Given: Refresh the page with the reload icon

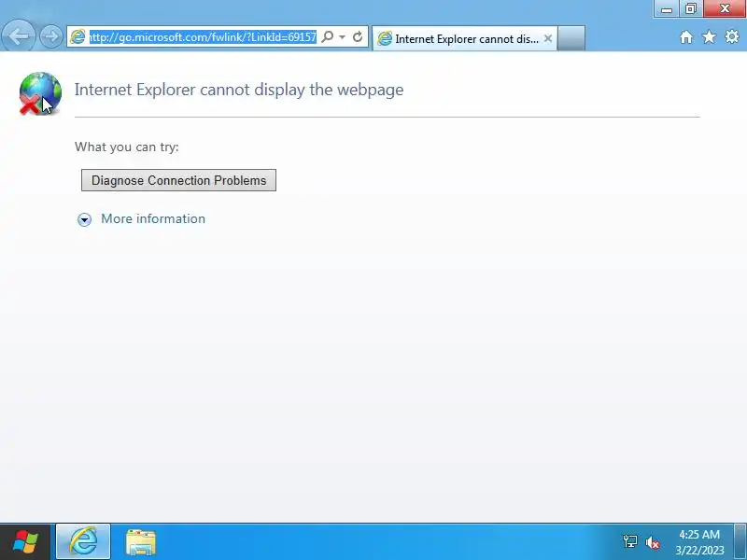Looking at the screenshot, I should coord(358,36).
